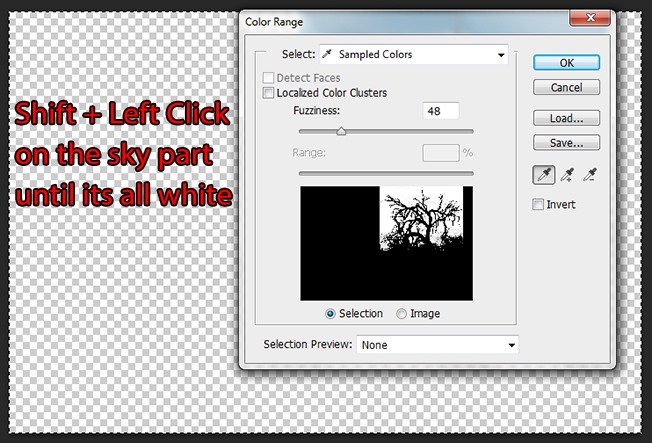
Task: Click the Save... button
Action: (x=566, y=143)
